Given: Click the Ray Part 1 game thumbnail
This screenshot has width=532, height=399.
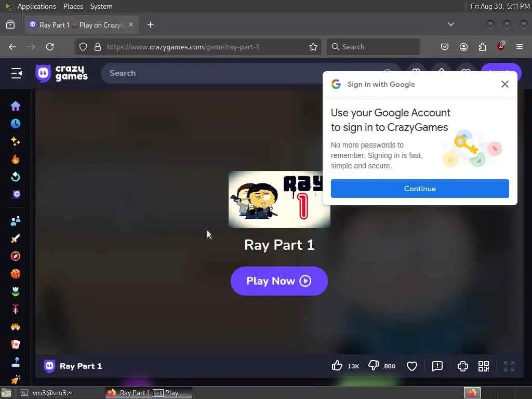Looking at the screenshot, I should (x=279, y=199).
